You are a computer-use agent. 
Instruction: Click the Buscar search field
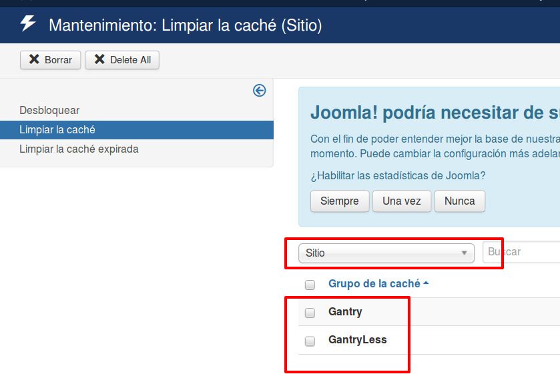pyautogui.click(x=521, y=252)
